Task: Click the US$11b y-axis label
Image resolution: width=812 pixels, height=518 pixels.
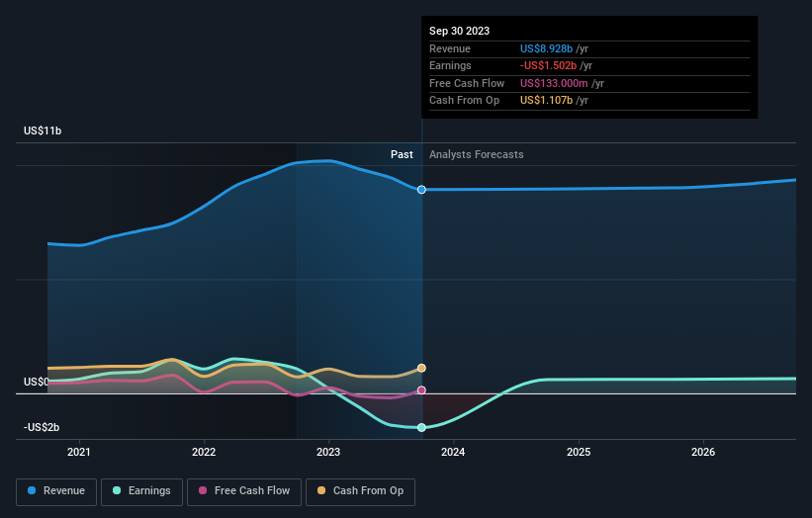Action: point(43,130)
